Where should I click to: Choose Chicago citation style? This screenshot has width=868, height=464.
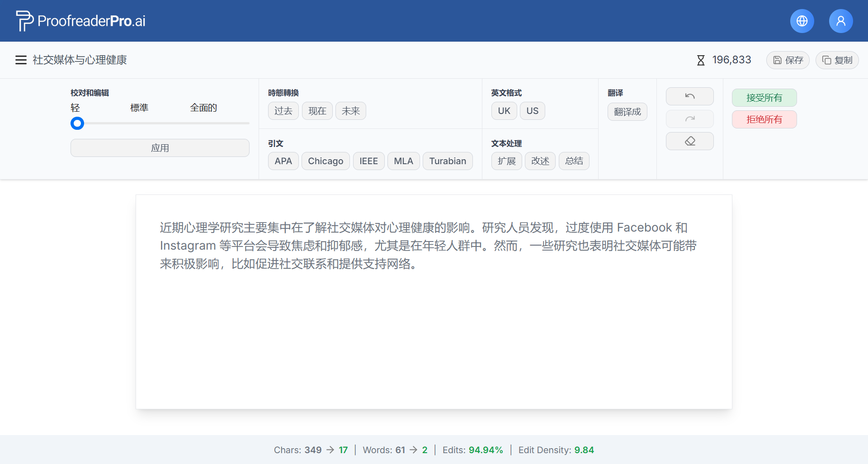(325, 161)
